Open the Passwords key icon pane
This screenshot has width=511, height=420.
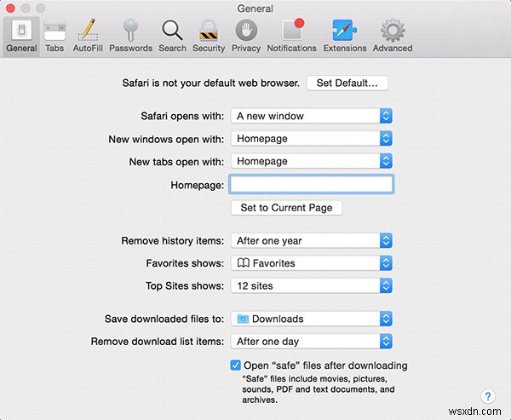point(130,36)
